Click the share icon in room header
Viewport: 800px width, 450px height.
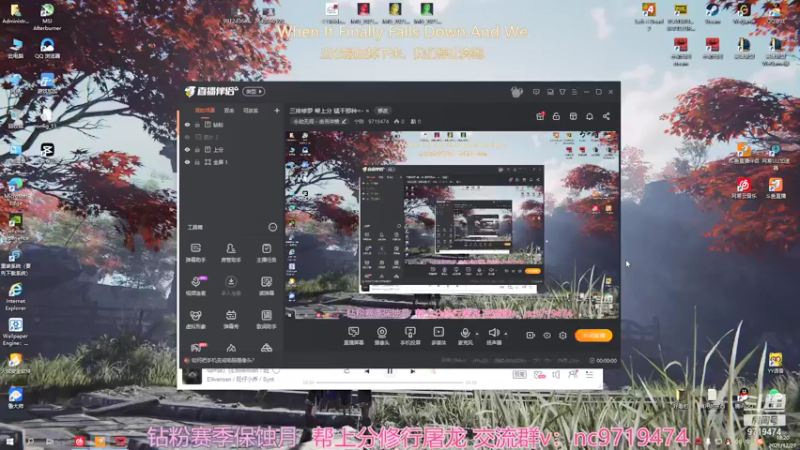point(606,116)
